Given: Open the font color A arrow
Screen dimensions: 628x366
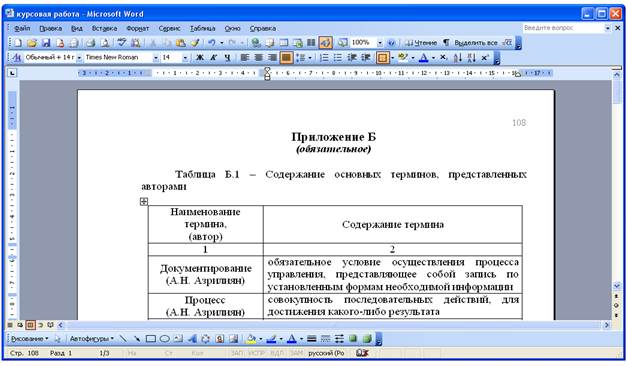Looking at the screenshot, I should pos(433,58).
